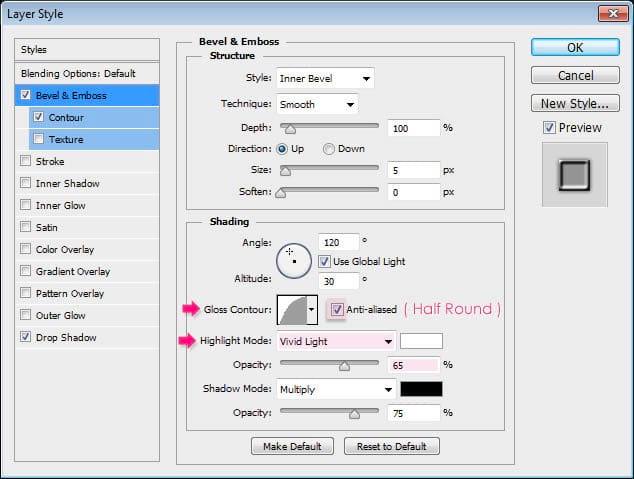
Task: Click the OK button
Action: click(575, 48)
